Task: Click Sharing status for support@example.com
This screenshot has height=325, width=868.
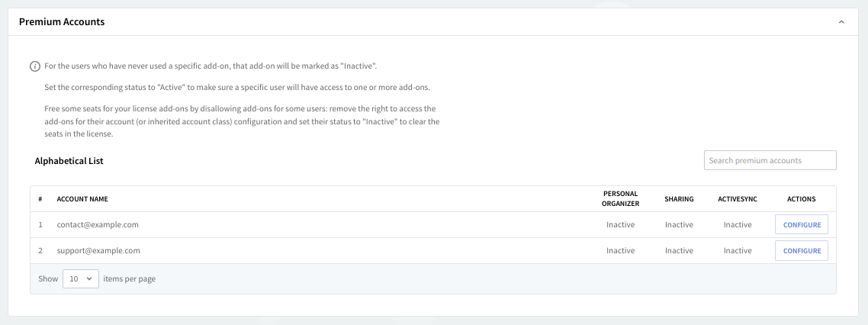Action: (x=679, y=251)
